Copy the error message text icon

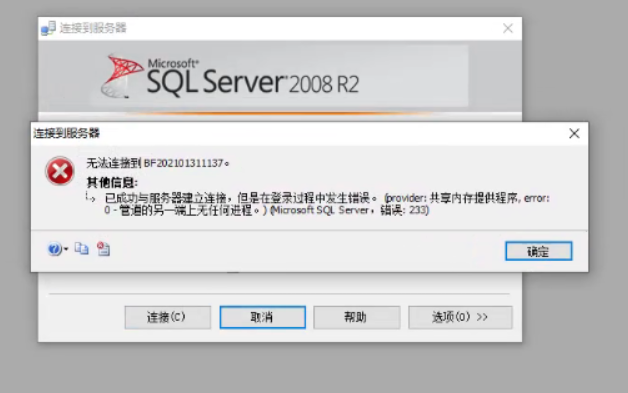point(82,249)
